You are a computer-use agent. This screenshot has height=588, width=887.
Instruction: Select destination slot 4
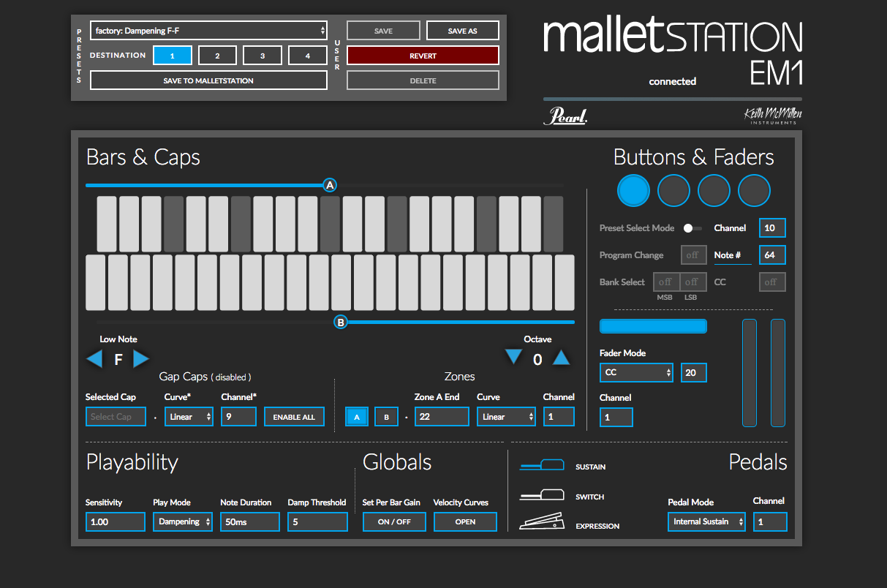click(x=308, y=56)
